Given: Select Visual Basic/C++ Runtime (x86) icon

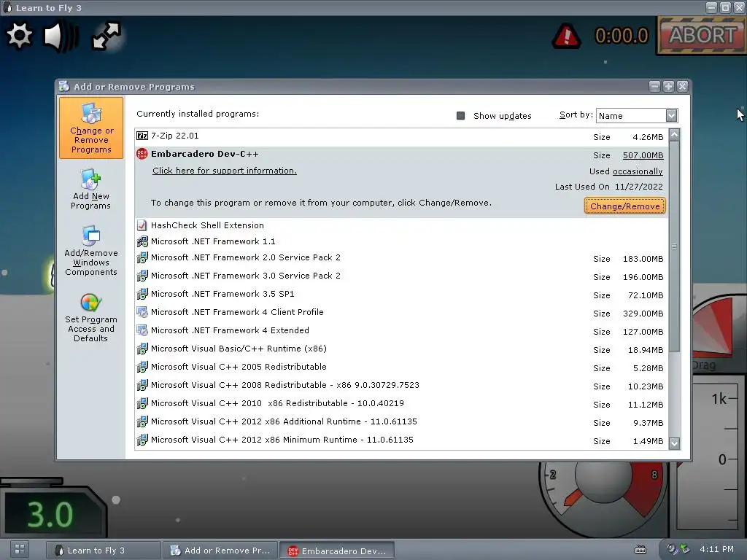Looking at the screenshot, I should tap(142, 349).
